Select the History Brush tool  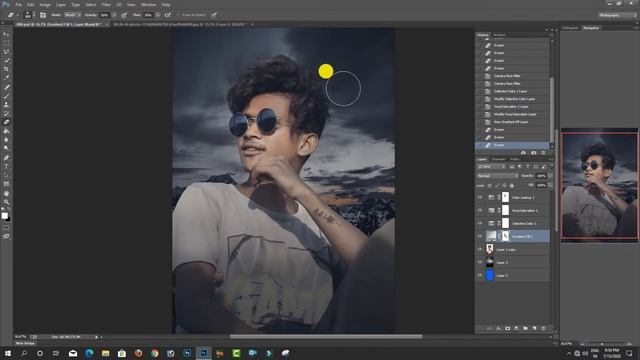click(x=6, y=113)
